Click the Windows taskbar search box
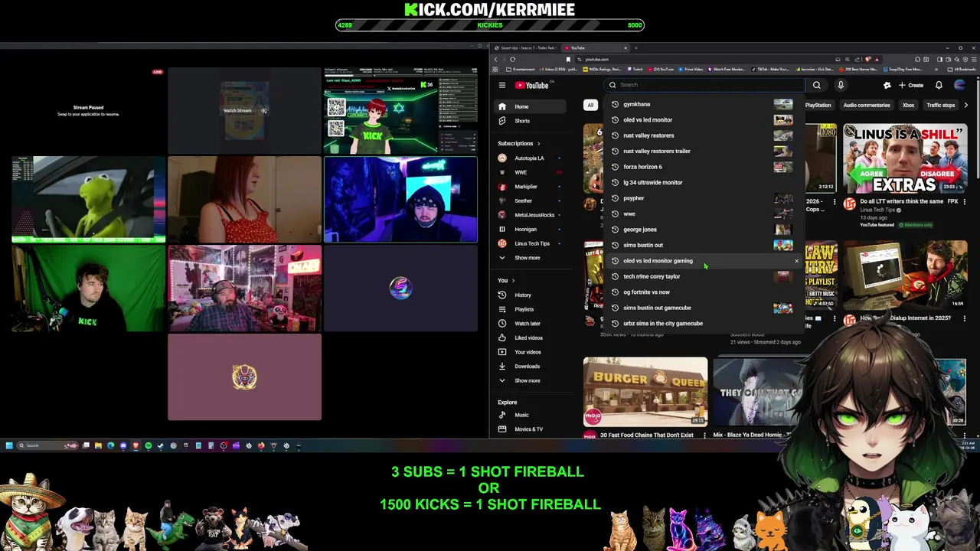980x551 pixels. [47, 445]
